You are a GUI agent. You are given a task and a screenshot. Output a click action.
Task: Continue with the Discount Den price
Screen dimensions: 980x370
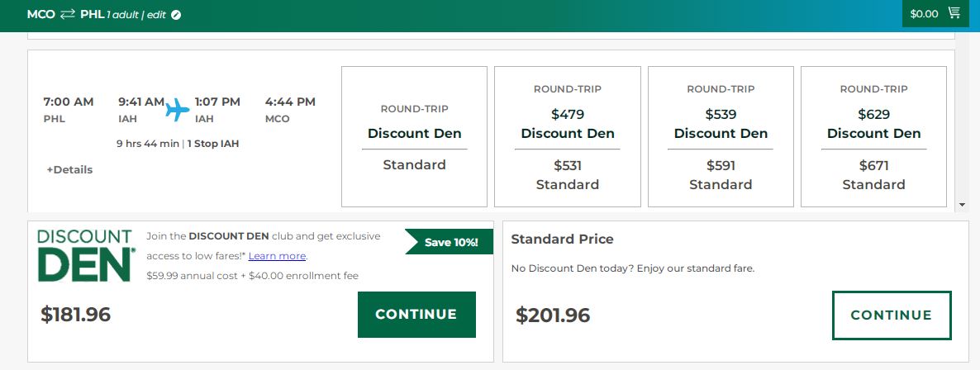416,314
